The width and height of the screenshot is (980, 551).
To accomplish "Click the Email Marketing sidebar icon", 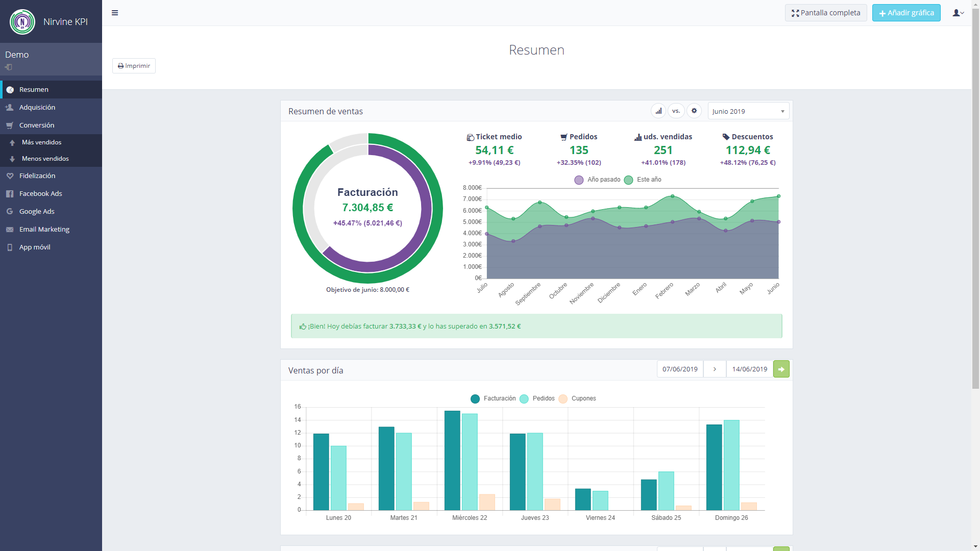I will tap(9, 229).
